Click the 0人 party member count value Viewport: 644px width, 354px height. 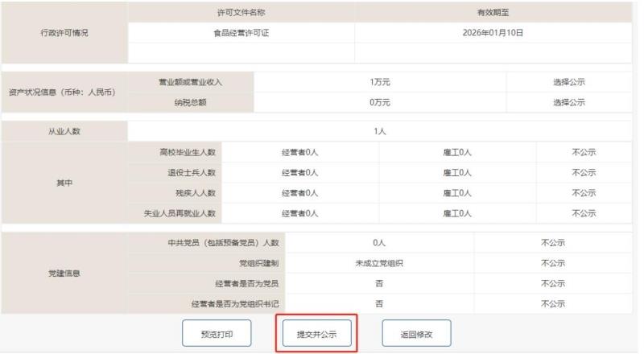click(x=380, y=242)
